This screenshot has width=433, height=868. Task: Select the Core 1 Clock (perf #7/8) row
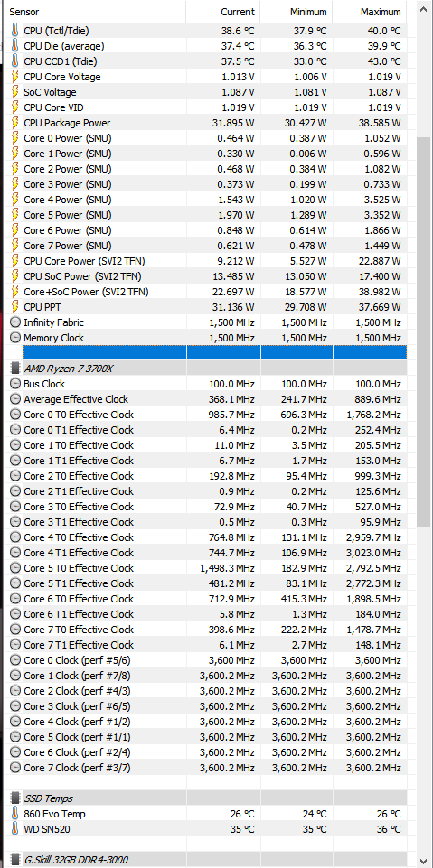208,676
